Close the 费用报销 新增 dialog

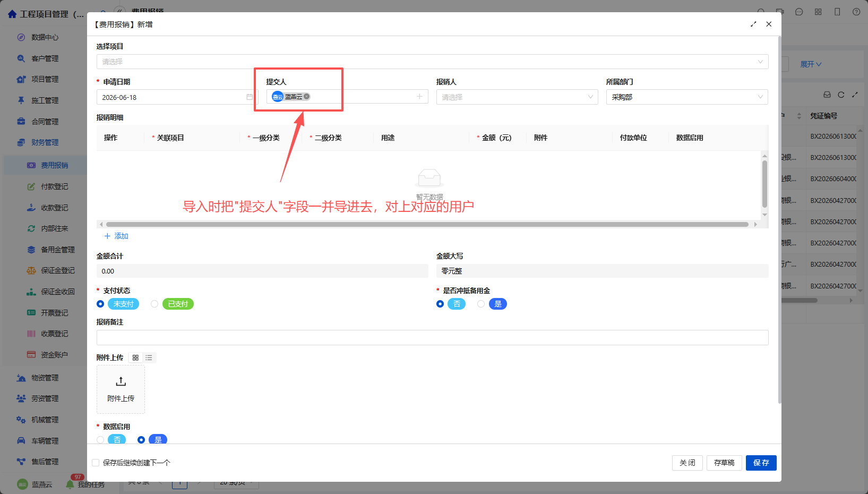[769, 24]
